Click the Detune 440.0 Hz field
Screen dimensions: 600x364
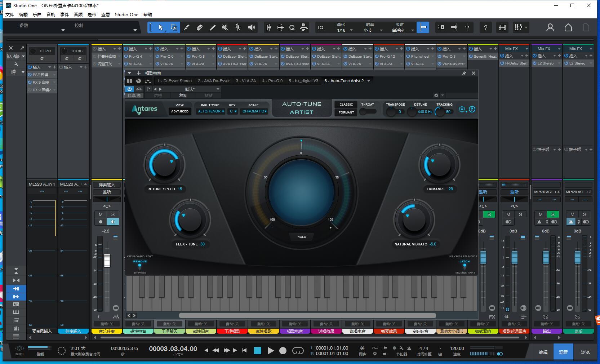click(425, 112)
